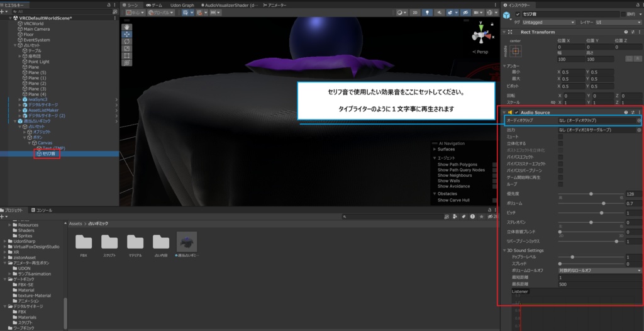Toggle the バイパスエフェクト checkbox
This screenshot has width=644, height=331.
(x=560, y=157)
